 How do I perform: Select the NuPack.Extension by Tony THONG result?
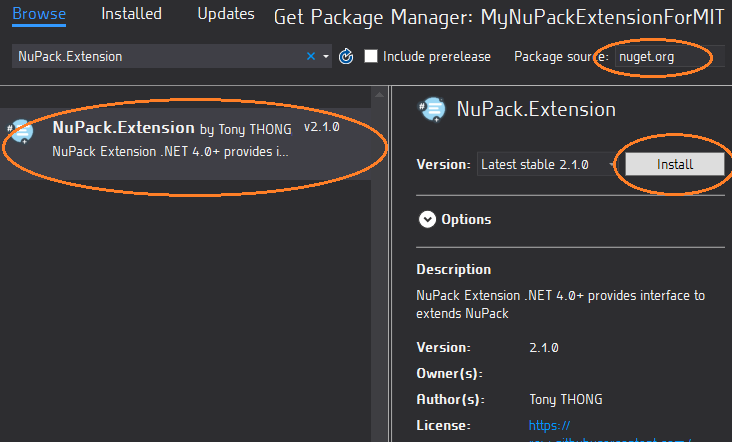186,144
